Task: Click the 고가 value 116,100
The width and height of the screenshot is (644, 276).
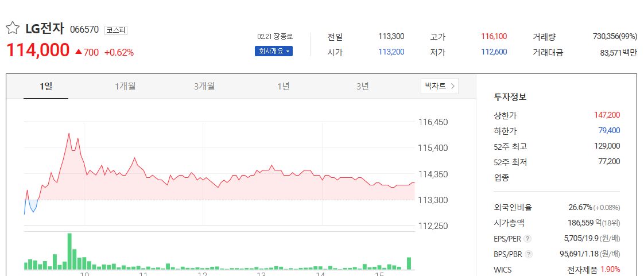Action: [x=494, y=37]
